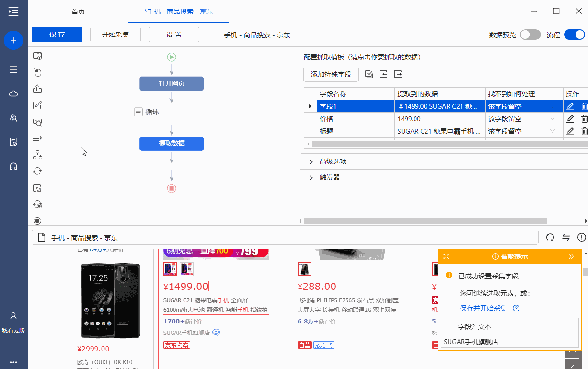
Task: Click the embedded browser address bar
Action: [x=285, y=237]
